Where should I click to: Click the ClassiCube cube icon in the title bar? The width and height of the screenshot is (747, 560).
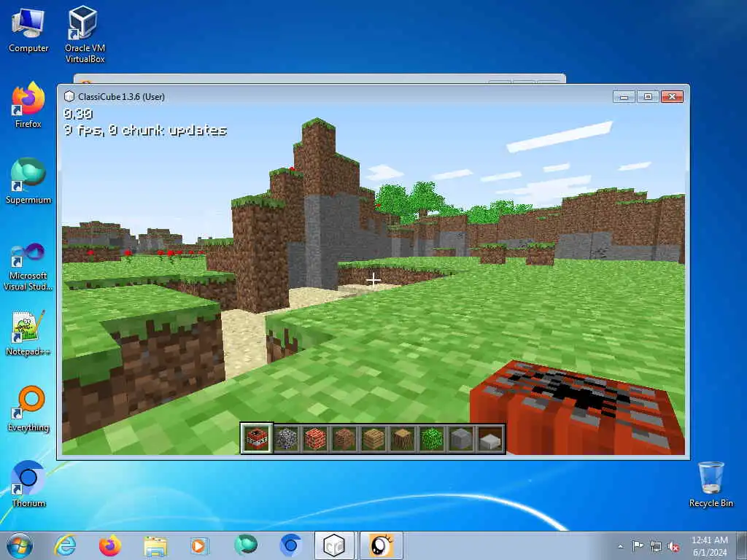pyautogui.click(x=69, y=97)
